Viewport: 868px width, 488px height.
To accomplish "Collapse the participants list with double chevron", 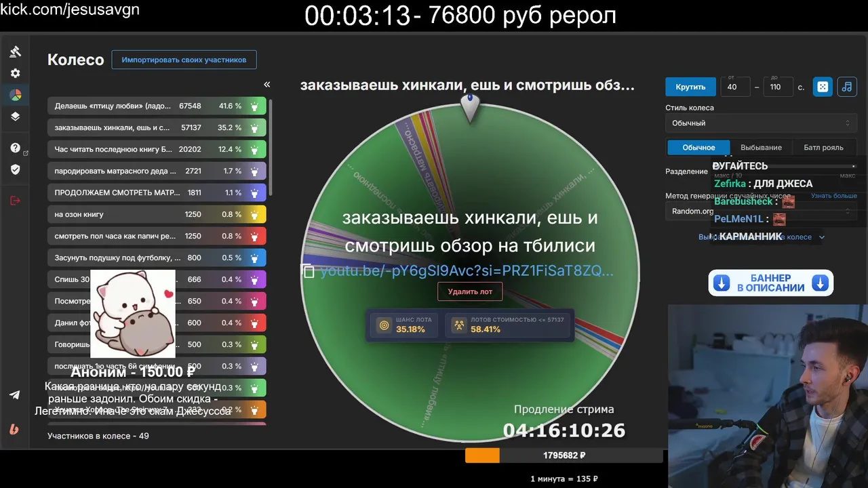I will coord(267,85).
